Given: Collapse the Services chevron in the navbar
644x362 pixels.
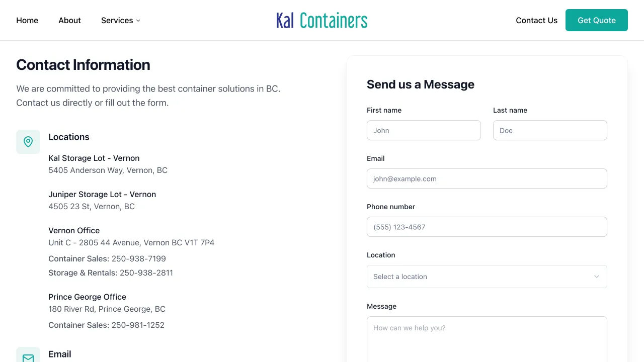Looking at the screenshot, I should point(138,21).
